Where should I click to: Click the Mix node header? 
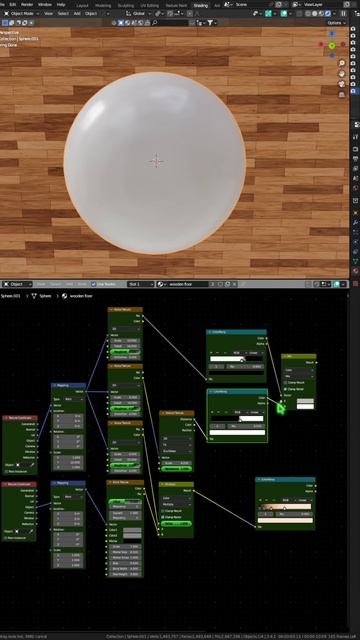click(298, 356)
